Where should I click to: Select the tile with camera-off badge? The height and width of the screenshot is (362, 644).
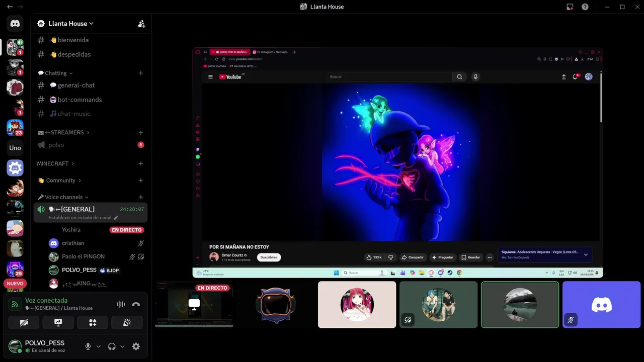[439, 305]
